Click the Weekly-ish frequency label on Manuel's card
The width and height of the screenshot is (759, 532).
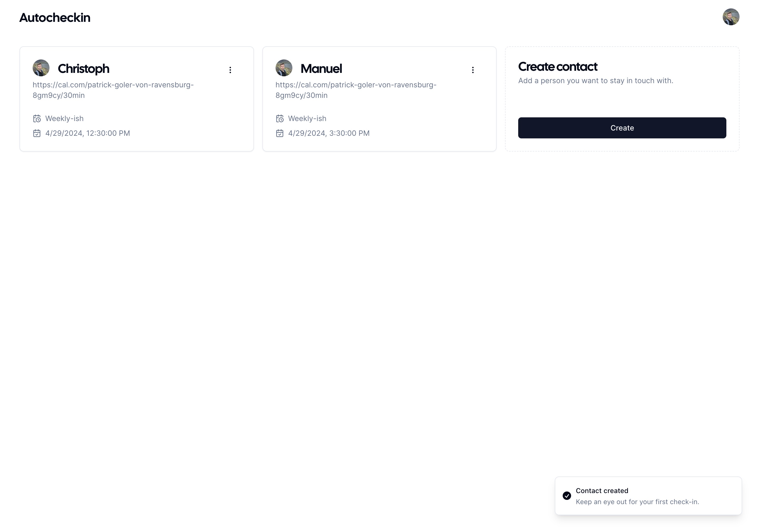point(307,118)
